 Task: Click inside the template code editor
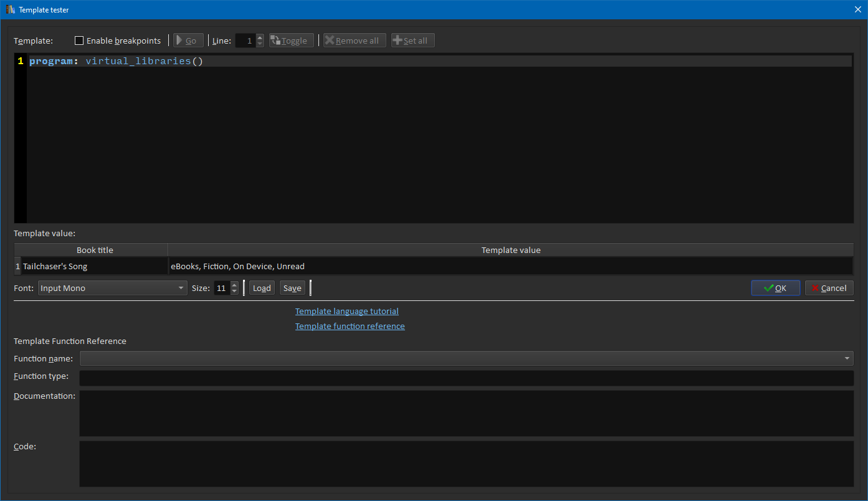click(440, 138)
